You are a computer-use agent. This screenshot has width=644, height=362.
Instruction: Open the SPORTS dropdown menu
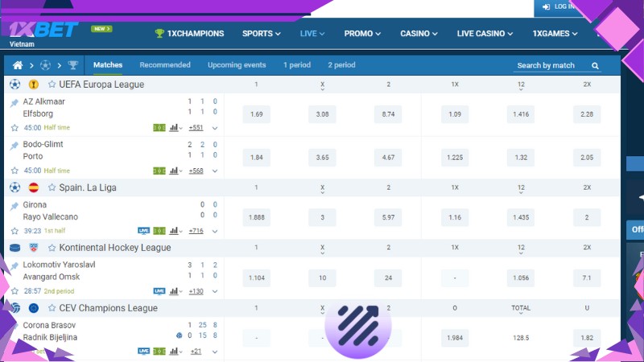click(x=261, y=34)
